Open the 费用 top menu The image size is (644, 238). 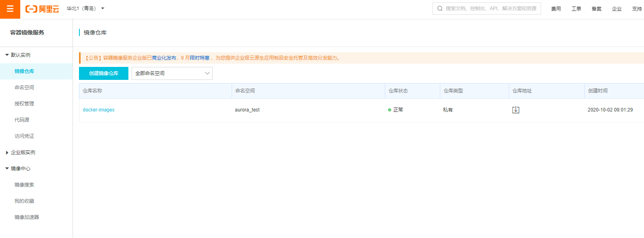coord(556,9)
